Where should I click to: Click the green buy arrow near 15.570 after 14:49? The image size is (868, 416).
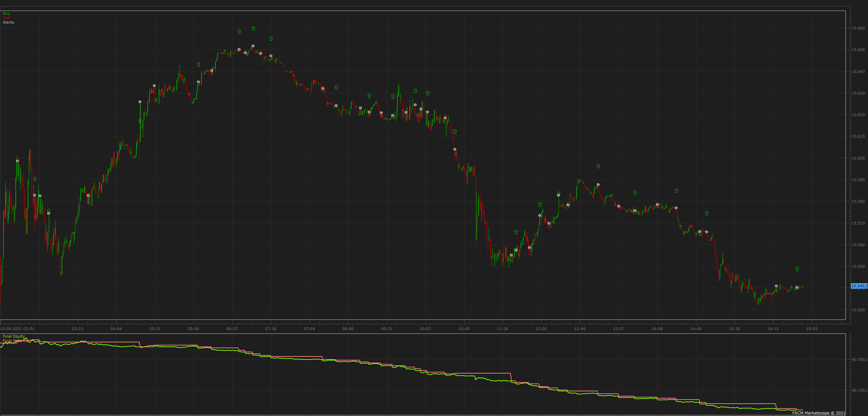[707, 213]
